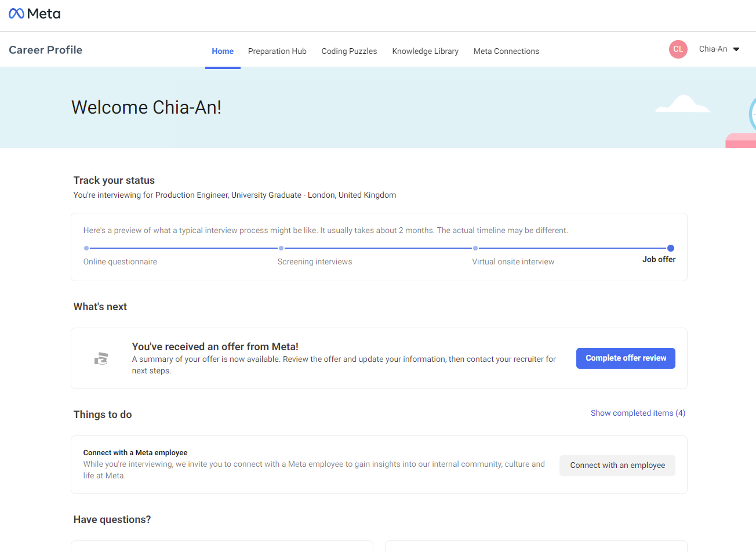Click the Job offer progress marker
Screen dimensions: 756x552
pyautogui.click(x=671, y=248)
